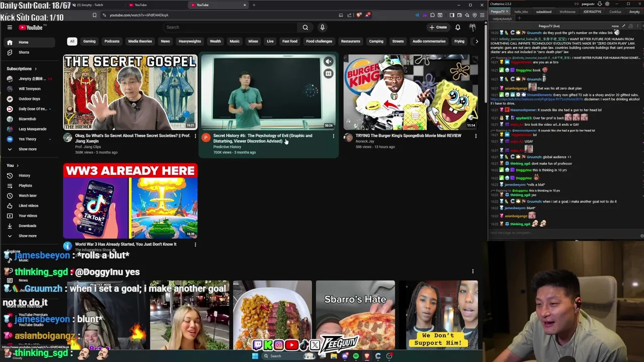The width and height of the screenshot is (644, 362).
Task: Open the YouTube hamburger guide menu
Action: click(x=10, y=28)
